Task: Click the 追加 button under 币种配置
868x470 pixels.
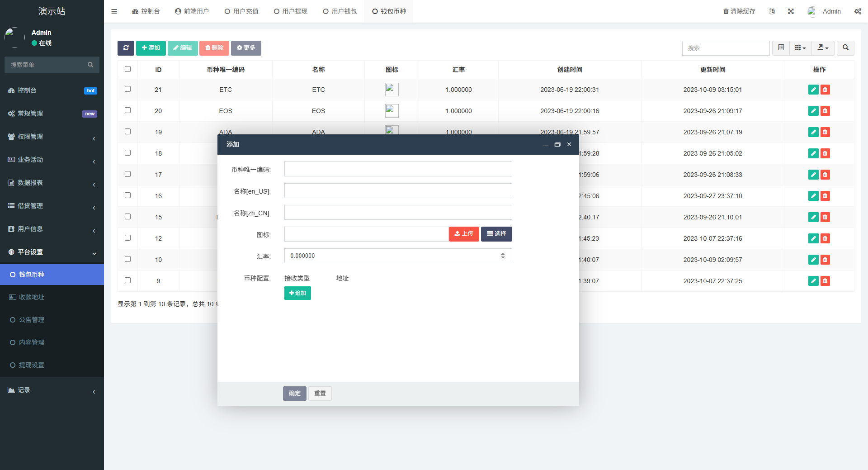Action: point(297,293)
